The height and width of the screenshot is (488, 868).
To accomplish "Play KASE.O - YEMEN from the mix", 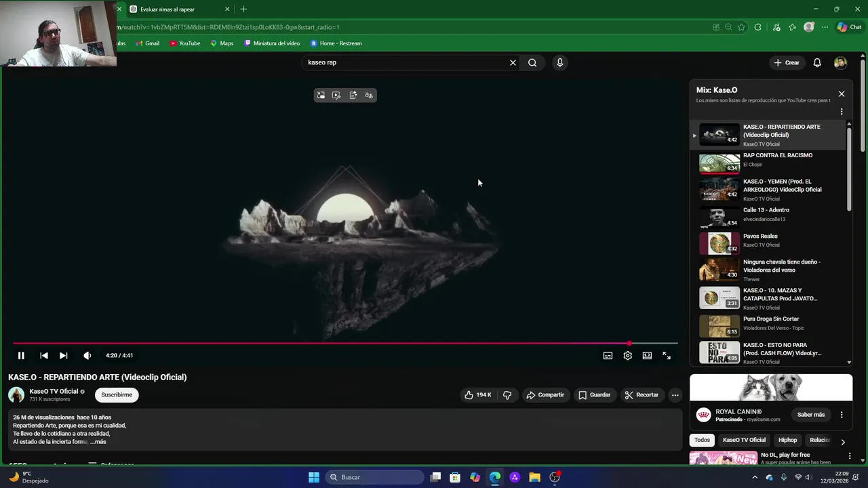I will pos(768,190).
